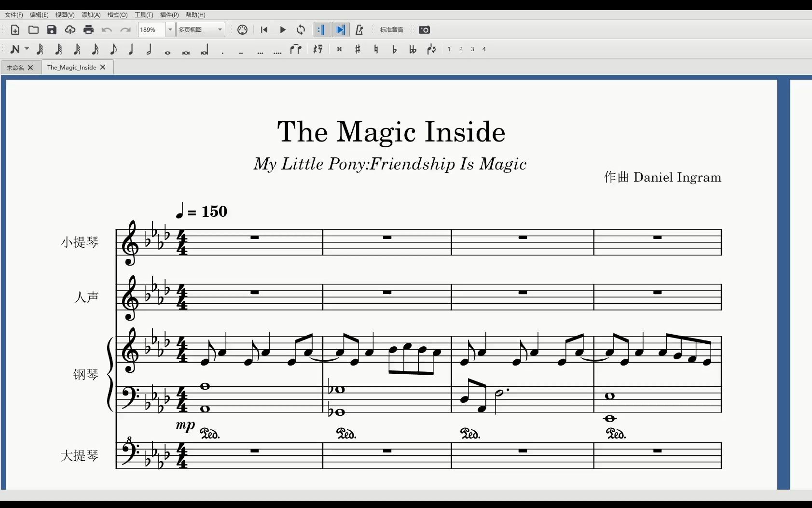Close the 未命名 tab
The image size is (812, 508).
[30, 68]
